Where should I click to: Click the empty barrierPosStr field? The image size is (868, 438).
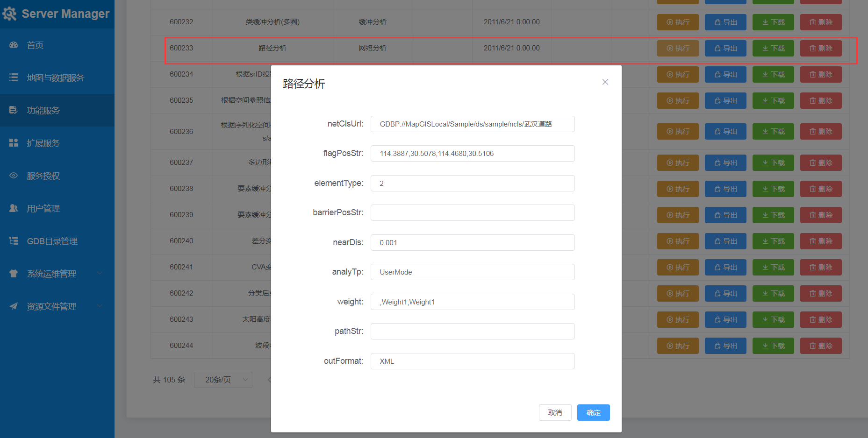pyautogui.click(x=473, y=213)
